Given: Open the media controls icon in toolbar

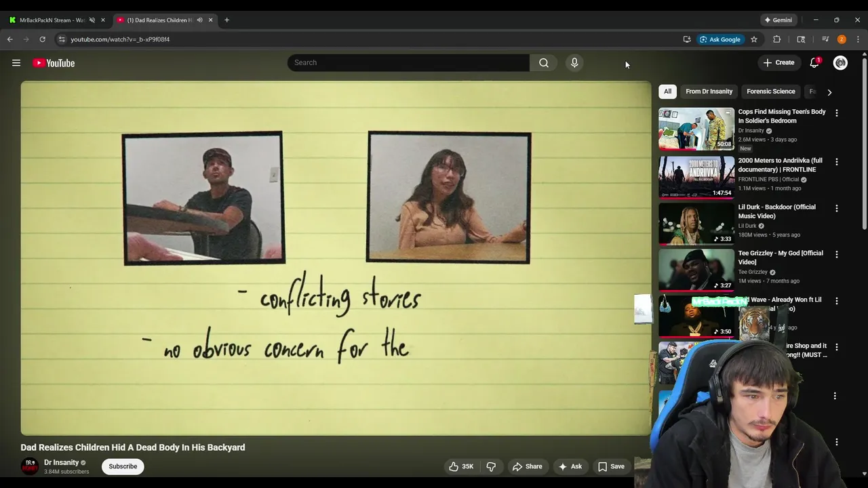Looking at the screenshot, I should coord(825,39).
